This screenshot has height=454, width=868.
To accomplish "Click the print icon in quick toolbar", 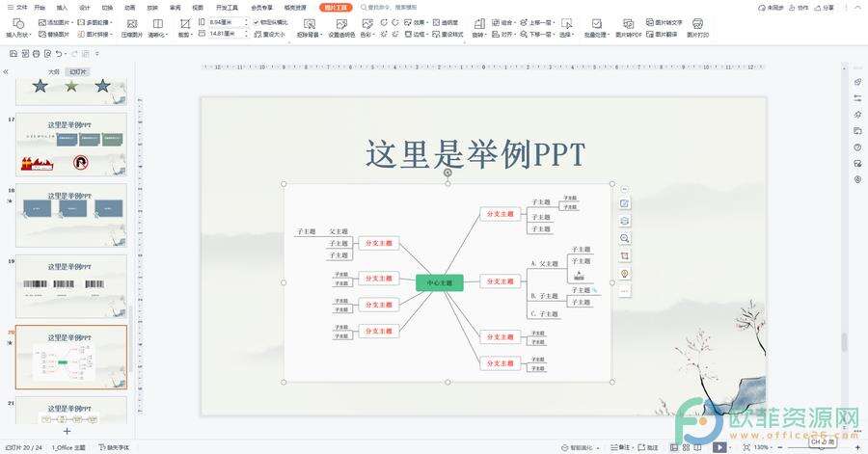I will click(x=36, y=54).
